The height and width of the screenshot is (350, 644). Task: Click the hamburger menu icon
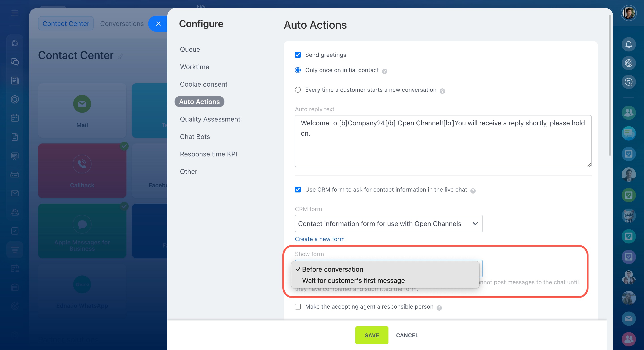[x=15, y=13]
